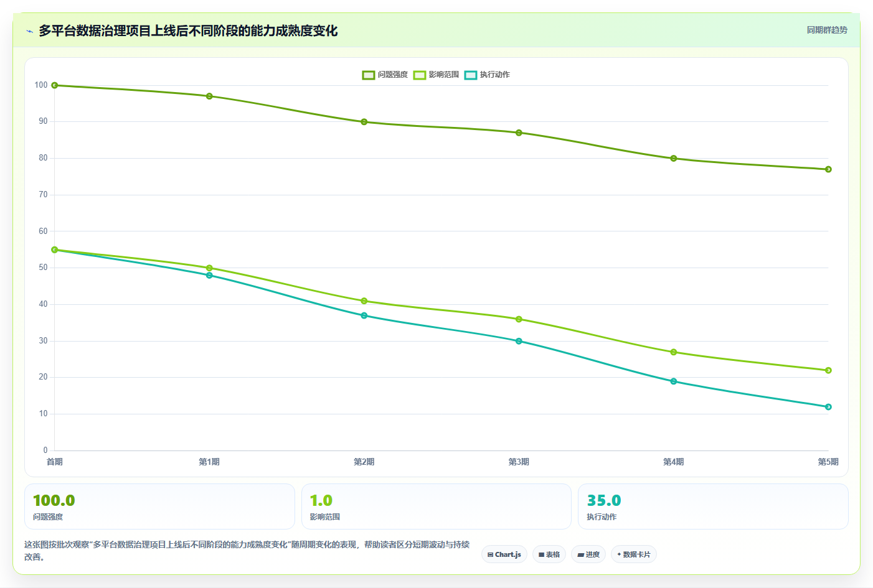Select the 执行动作 data point at 第4期
Viewport: 873px width, 588px height.
(x=674, y=381)
